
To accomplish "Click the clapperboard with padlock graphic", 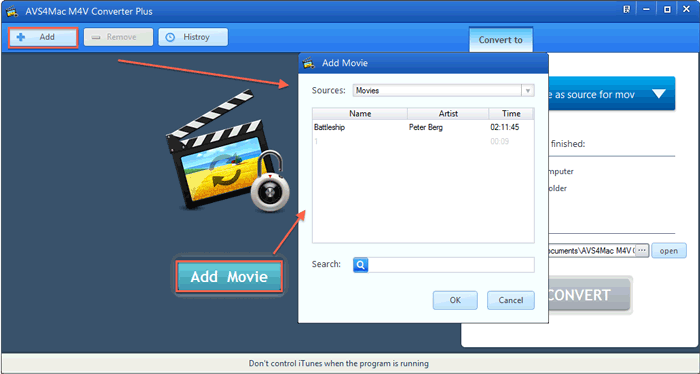I will (x=228, y=152).
